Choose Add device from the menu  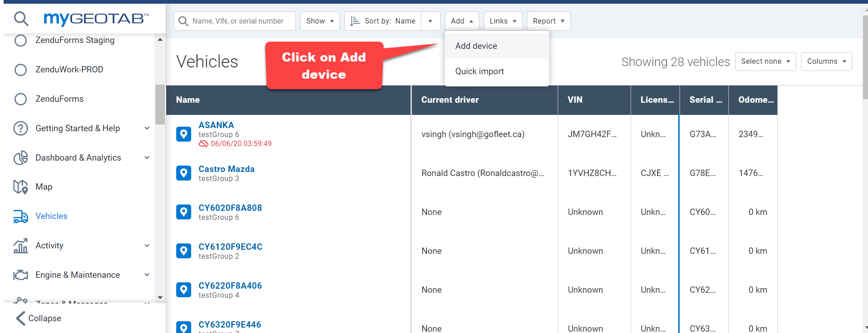[497, 46]
